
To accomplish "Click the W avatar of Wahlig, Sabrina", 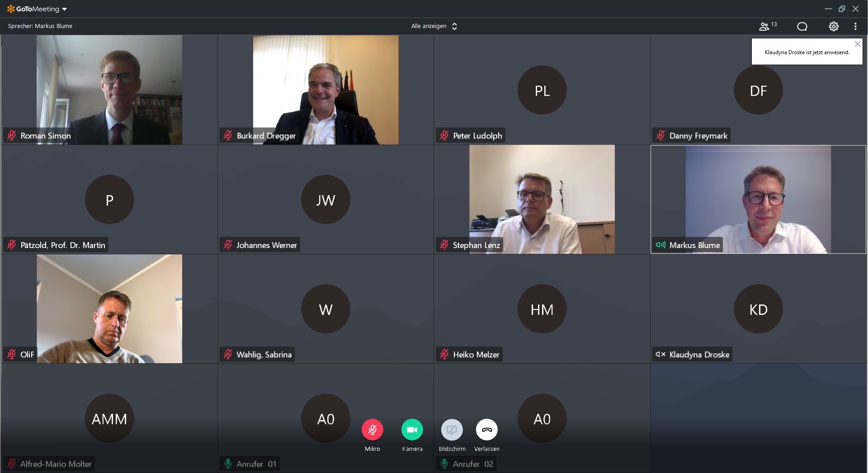I will (x=325, y=309).
